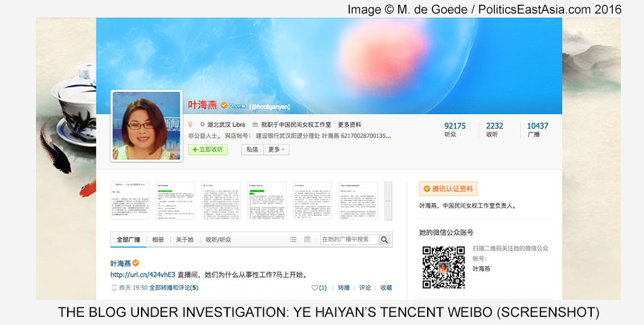Click verified badge next to post author name
This screenshot has height=325, width=644.
pyautogui.click(x=136, y=263)
